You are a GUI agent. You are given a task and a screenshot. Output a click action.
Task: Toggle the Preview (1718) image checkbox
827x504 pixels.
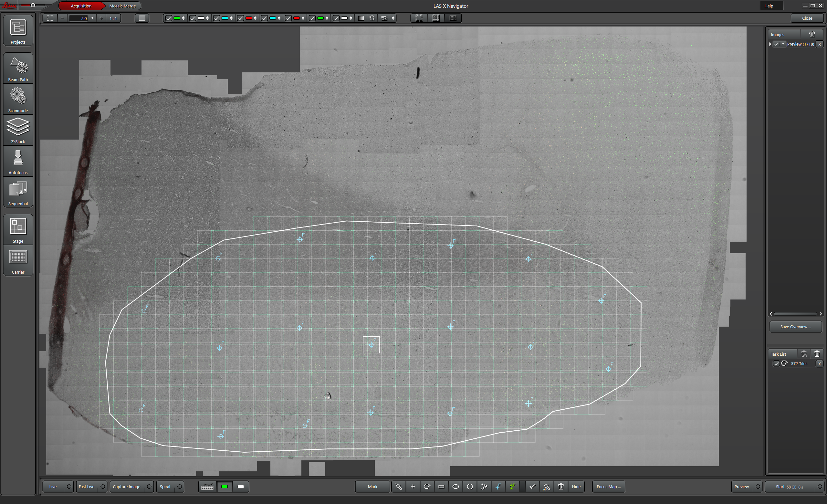click(776, 44)
